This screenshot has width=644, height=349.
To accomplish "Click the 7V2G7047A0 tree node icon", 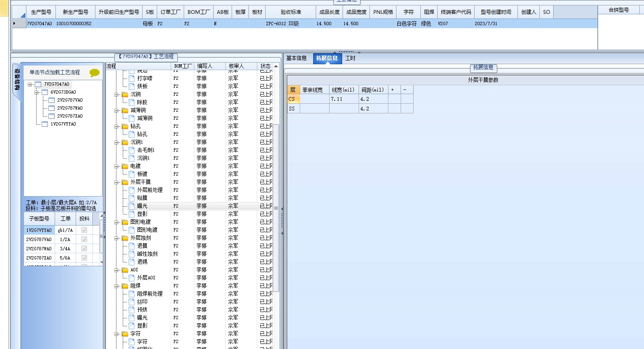I will 38,84.
